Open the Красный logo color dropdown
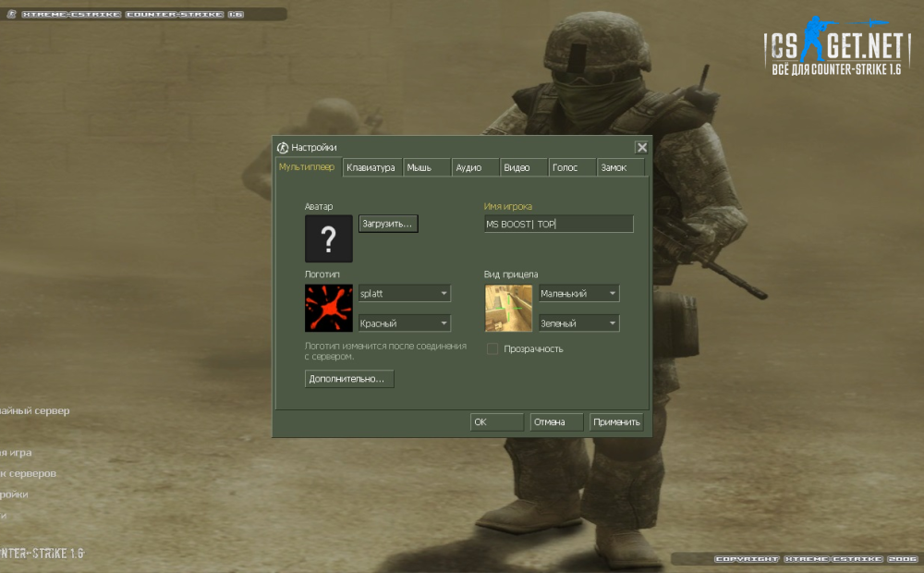The image size is (924, 573). 405,323
